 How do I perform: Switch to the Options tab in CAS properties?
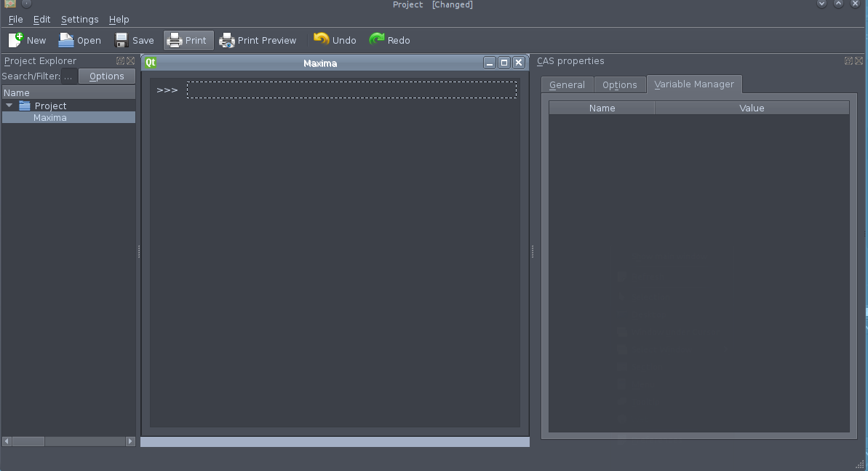[619, 85]
